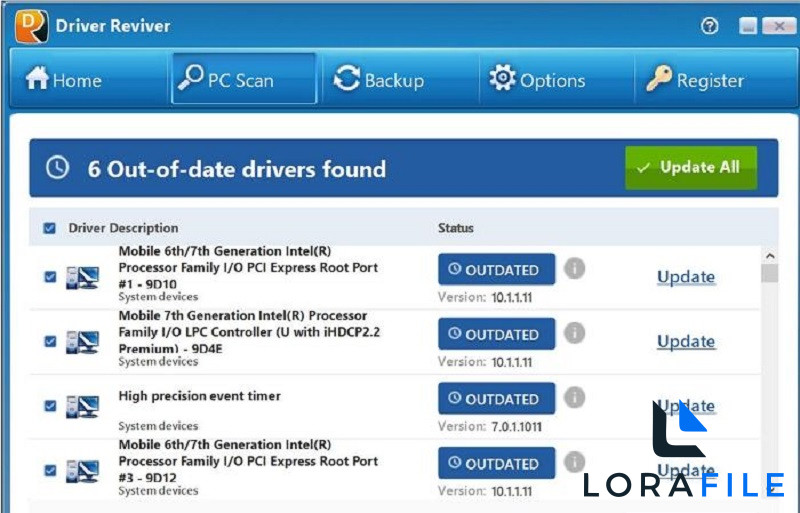Click the clock icon in results banner
Screen dimensions: 800x513
57,167
